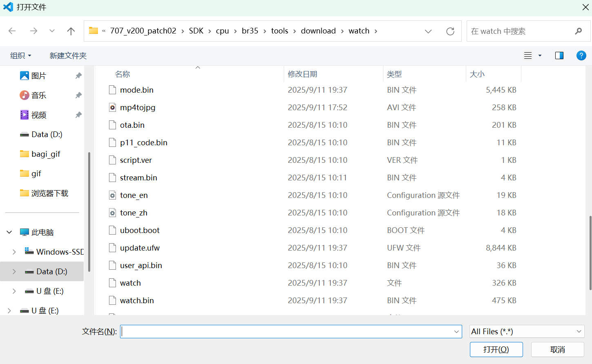The image size is (592, 364).
Task: Toggle the preview pane
Action: [559, 55]
